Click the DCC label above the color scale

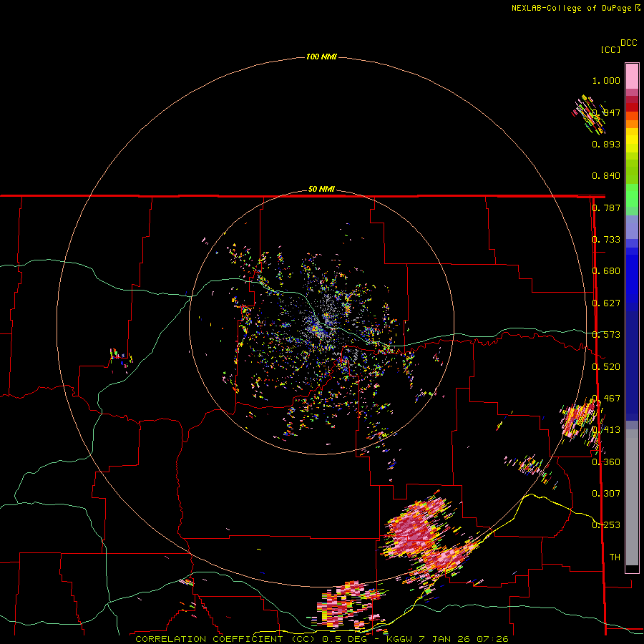628,43
